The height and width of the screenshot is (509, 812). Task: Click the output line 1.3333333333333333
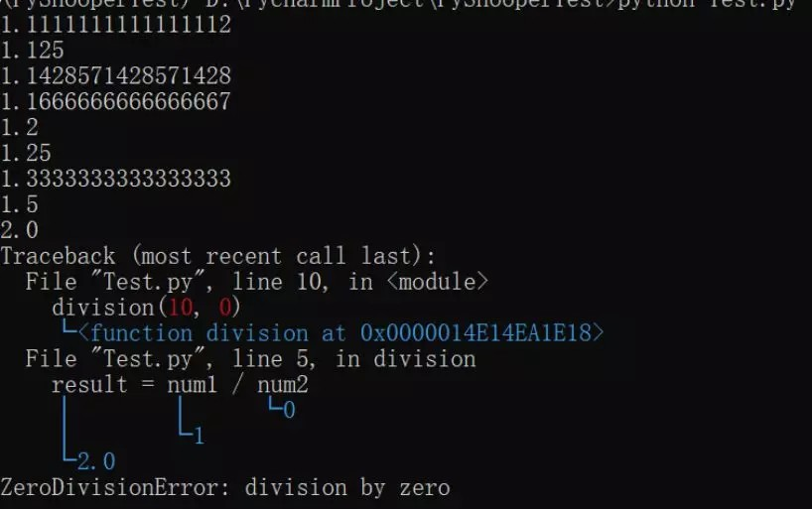(x=115, y=179)
